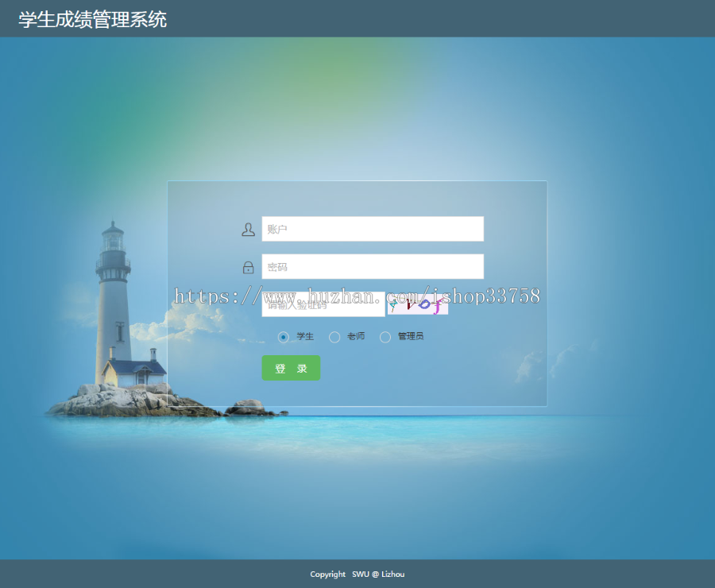Select the 学生 student role
Screen dimensions: 715x588
point(283,336)
